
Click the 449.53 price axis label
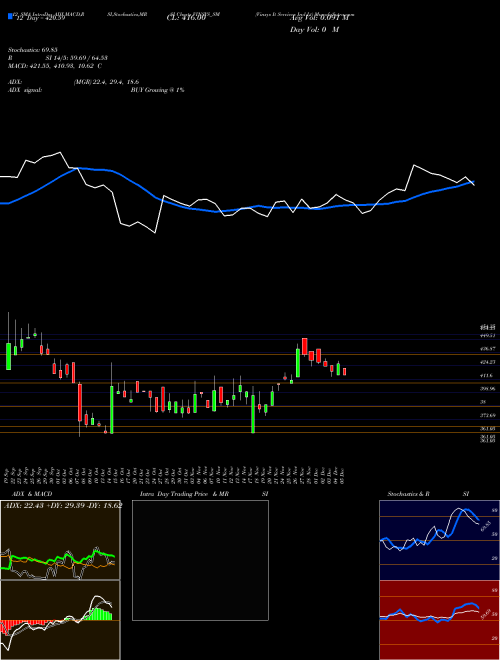point(487,335)
